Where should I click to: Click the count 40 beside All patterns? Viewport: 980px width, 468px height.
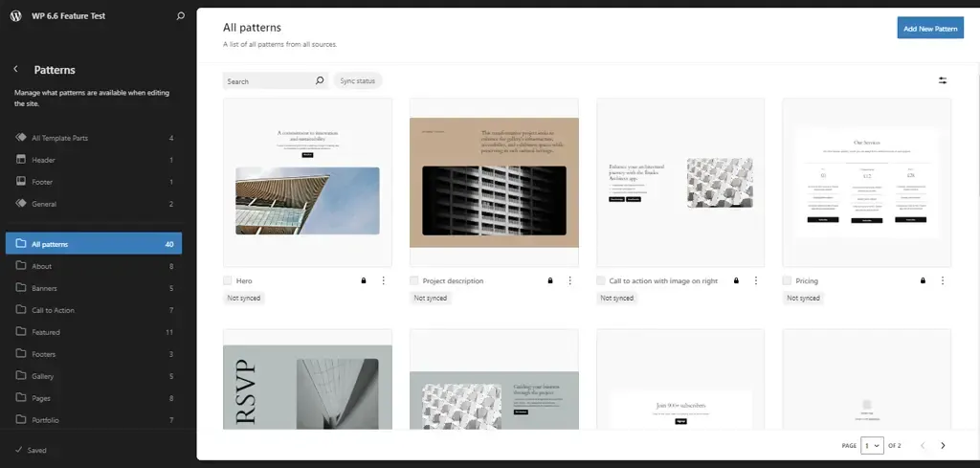pos(169,244)
